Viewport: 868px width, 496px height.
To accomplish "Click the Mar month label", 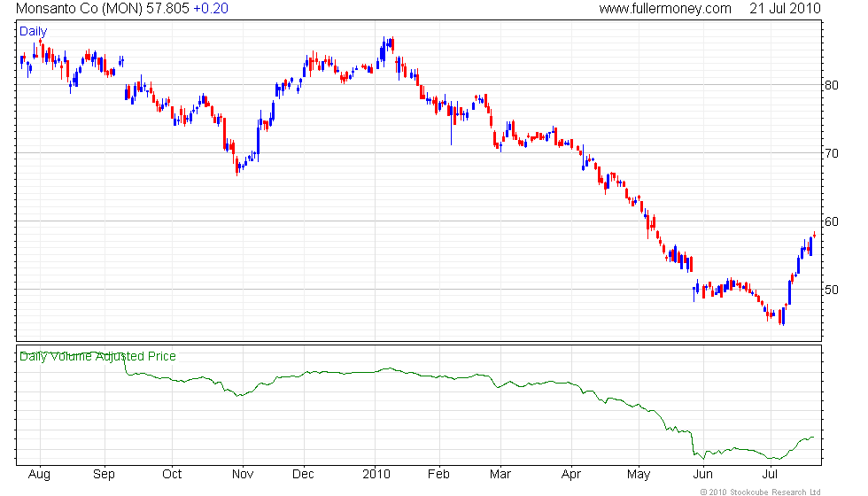I will [x=500, y=475].
